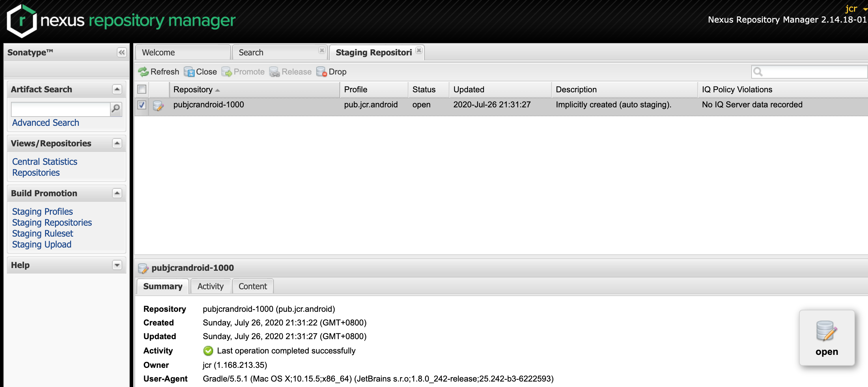Click the Drop toolbar button
Image resolution: width=868 pixels, height=387 pixels.
point(331,72)
